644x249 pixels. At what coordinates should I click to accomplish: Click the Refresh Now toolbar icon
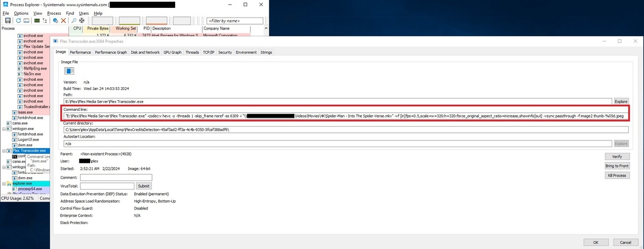coord(19,20)
